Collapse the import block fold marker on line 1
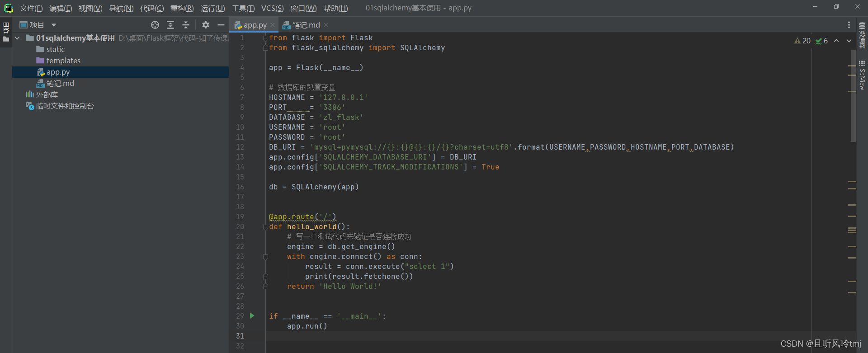Screen dimensions: 868x353 [266, 38]
